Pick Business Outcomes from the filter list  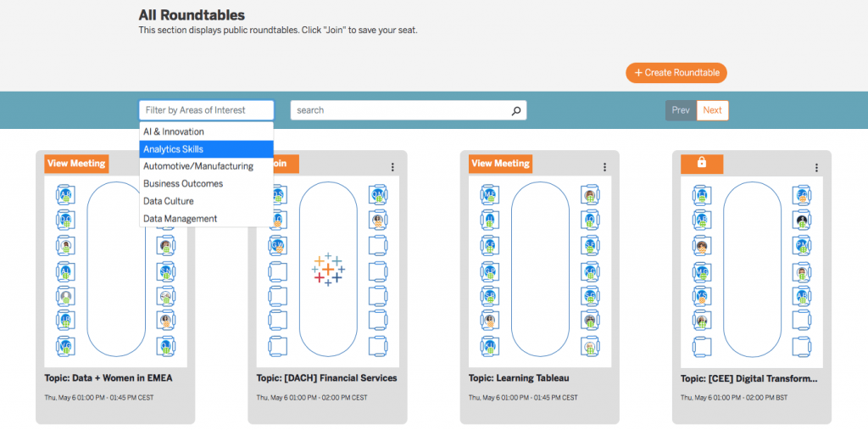pos(183,184)
